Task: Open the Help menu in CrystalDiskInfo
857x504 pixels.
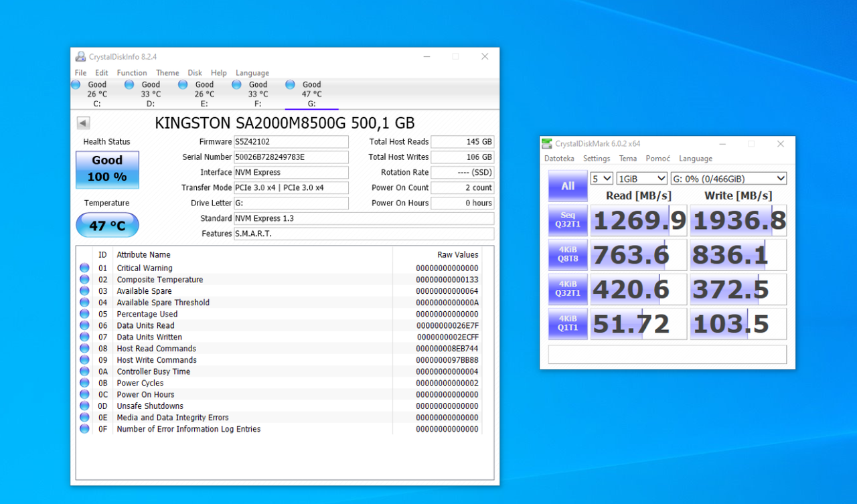Action: click(219, 73)
